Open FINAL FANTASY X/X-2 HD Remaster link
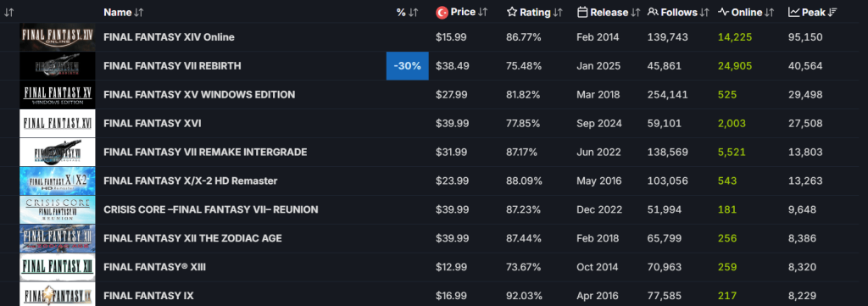The height and width of the screenshot is (306, 868). 191,181
